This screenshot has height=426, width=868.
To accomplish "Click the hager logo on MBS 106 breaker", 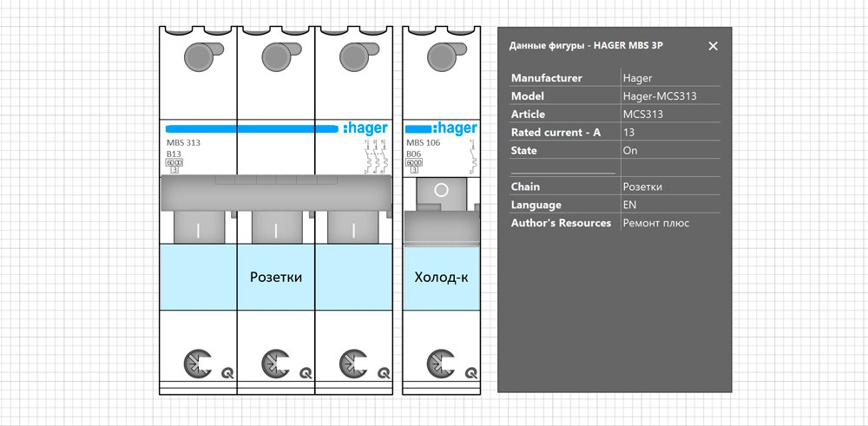I will coord(455,128).
